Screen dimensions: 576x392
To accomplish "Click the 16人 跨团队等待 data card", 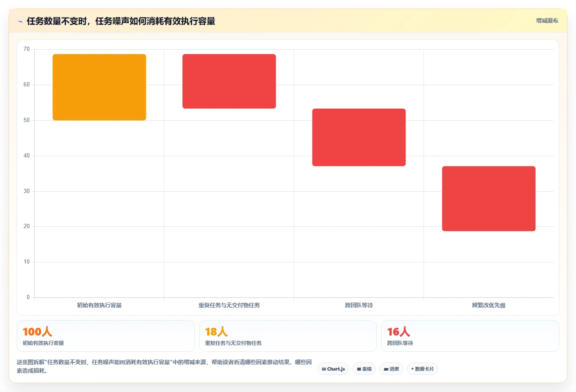I will (x=470, y=336).
